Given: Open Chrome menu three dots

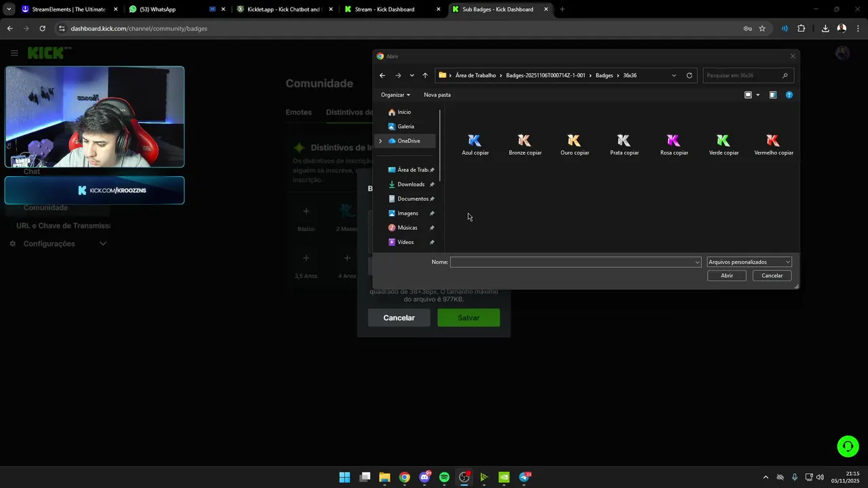Looking at the screenshot, I should [x=859, y=28].
